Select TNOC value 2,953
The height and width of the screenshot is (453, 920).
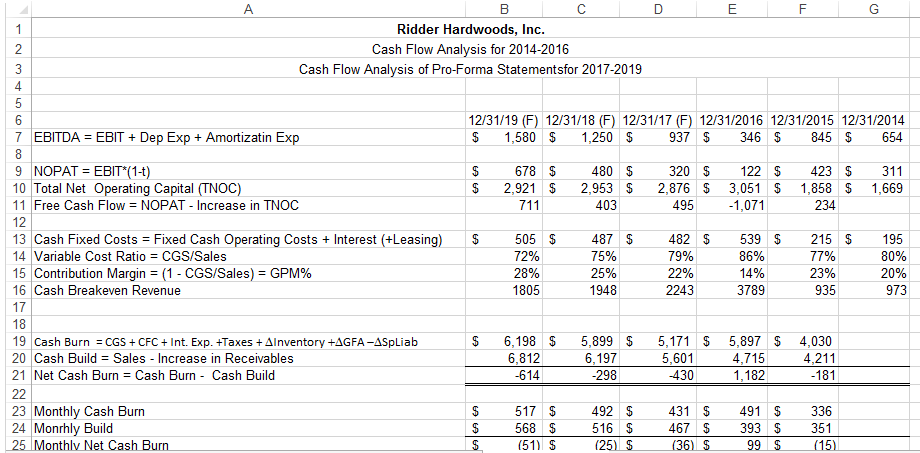(x=581, y=188)
